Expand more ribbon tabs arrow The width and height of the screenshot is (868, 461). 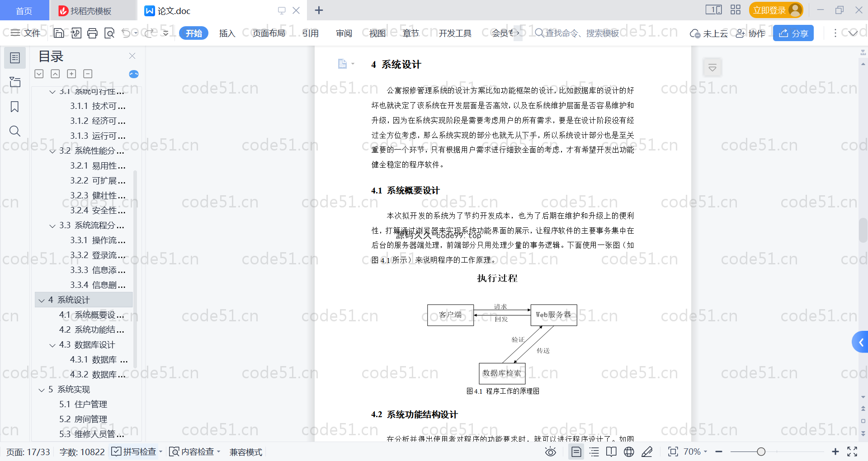point(518,33)
